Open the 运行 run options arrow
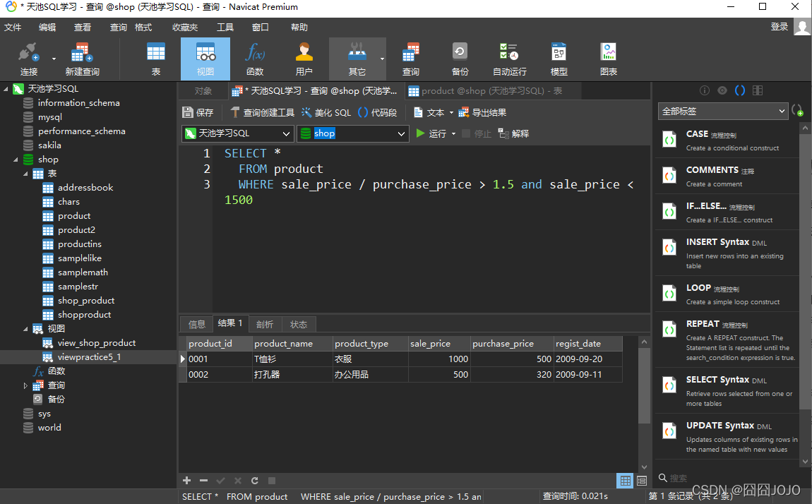 pyautogui.click(x=453, y=133)
